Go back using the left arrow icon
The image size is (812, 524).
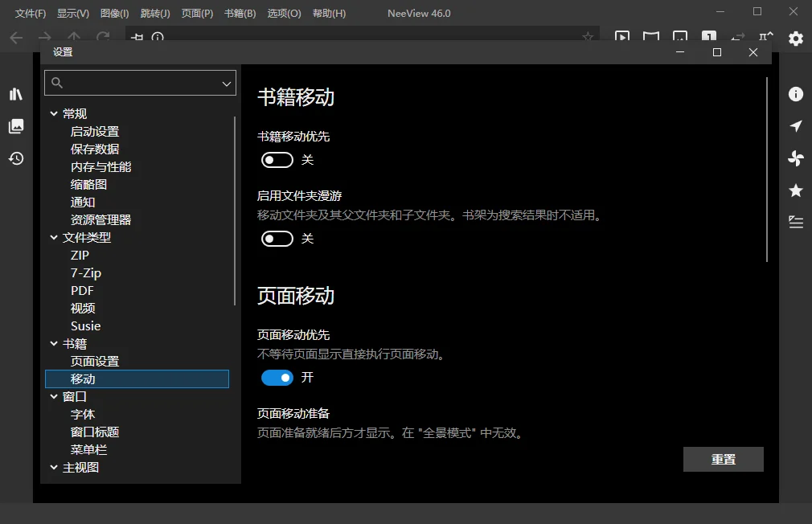point(16,37)
